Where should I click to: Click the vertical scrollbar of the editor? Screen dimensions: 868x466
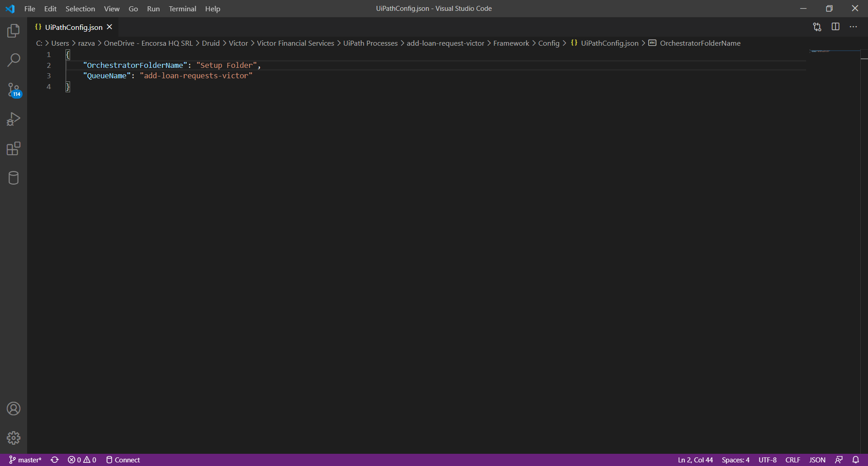tap(864, 251)
